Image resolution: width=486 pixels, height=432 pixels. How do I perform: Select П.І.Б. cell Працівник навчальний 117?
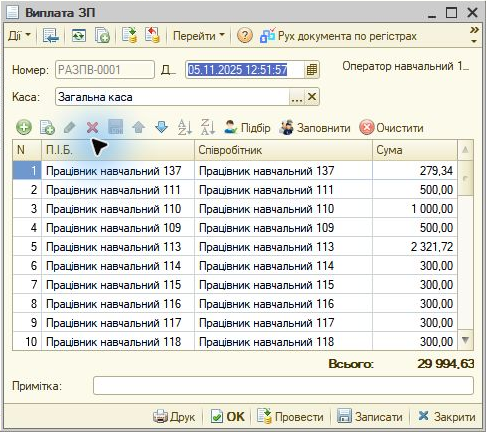coord(118,323)
